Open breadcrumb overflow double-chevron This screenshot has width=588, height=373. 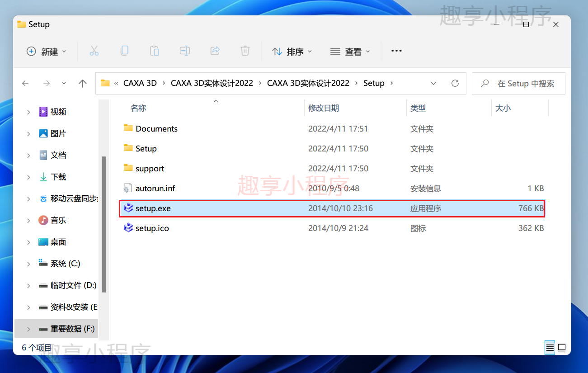(117, 83)
